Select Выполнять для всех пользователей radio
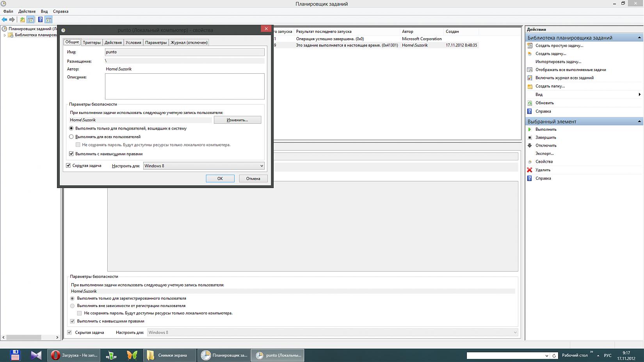The width and height of the screenshot is (644, 362). [x=71, y=137]
